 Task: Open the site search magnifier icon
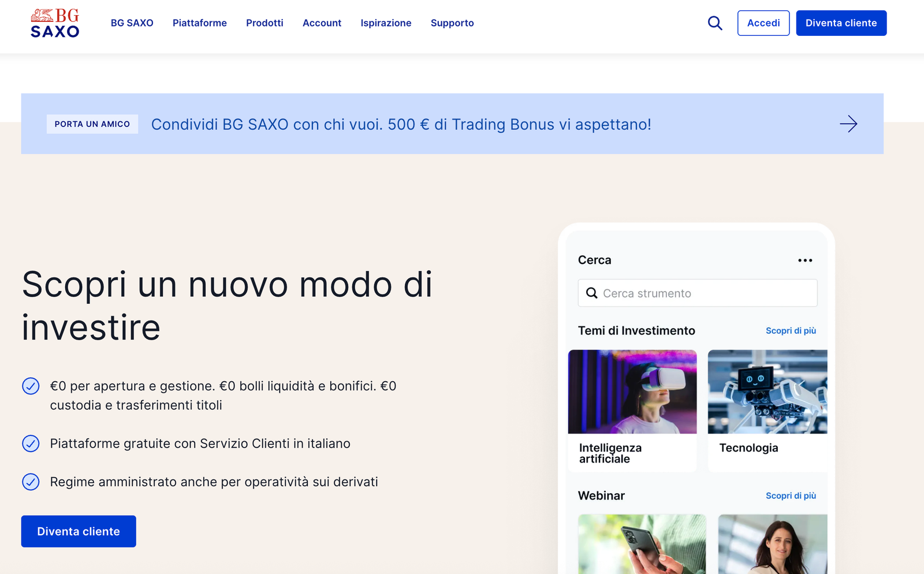coord(715,23)
